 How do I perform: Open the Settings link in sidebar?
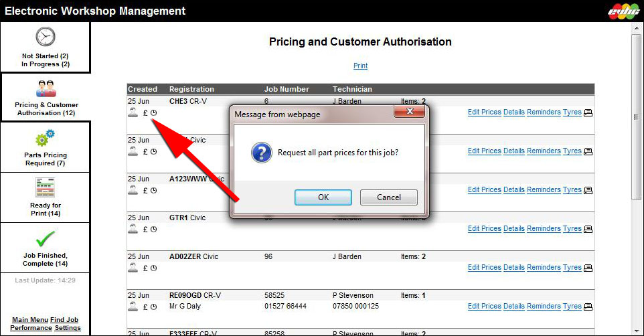pyautogui.click(x=68, y=328)
